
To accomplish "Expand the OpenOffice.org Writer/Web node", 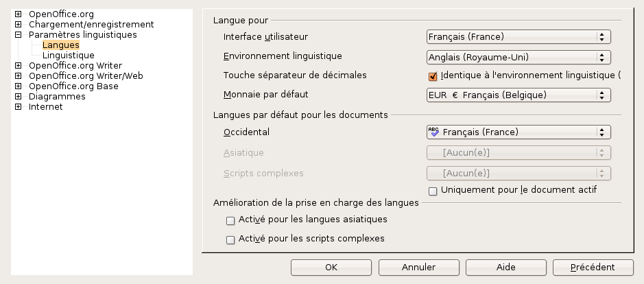I will tap(18, 76).
